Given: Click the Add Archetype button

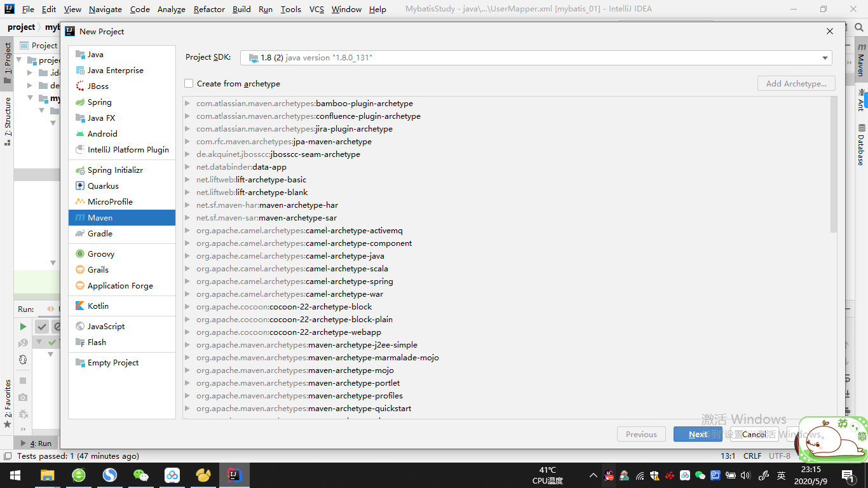Looking at the screenshot, I should [x=796, y=84].
